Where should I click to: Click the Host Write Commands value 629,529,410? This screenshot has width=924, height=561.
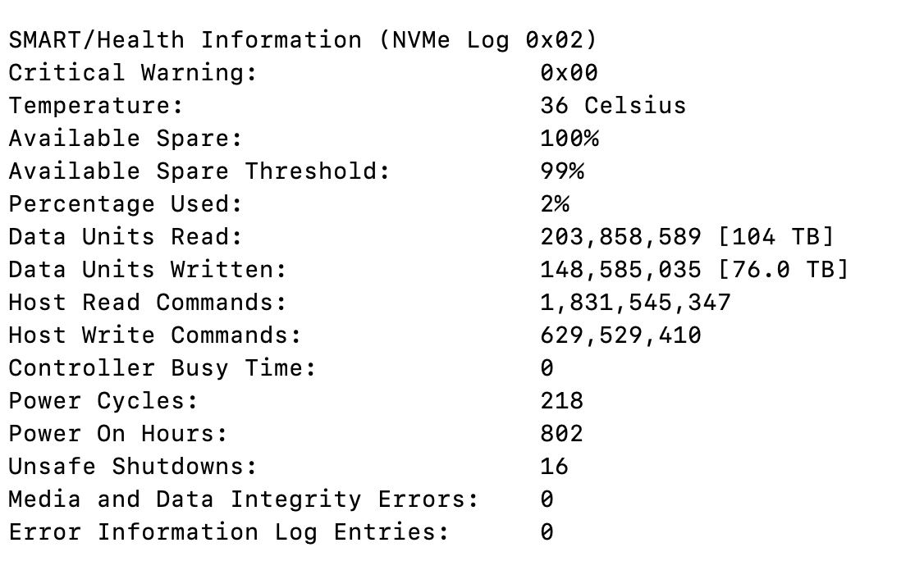coord(621,335)
